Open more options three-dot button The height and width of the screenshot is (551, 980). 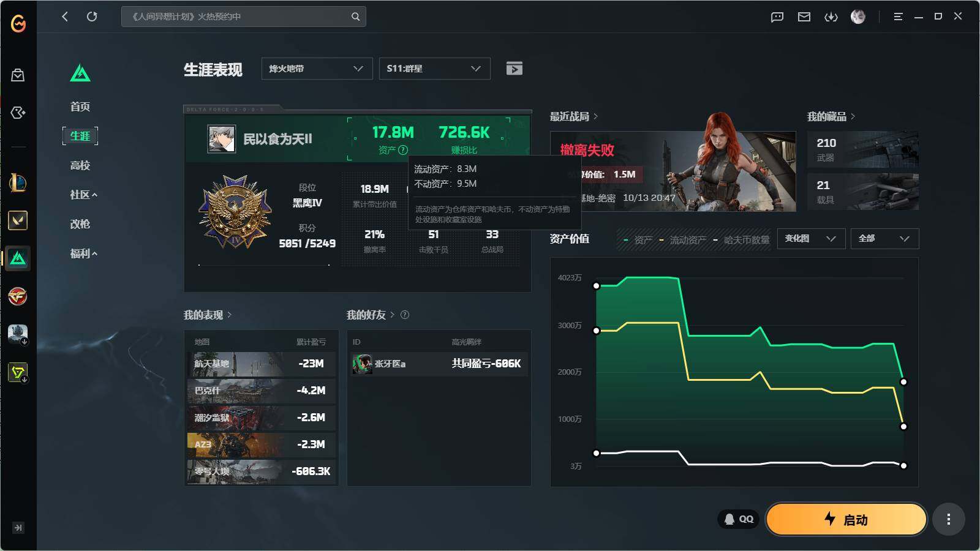(x=949, y=519)
